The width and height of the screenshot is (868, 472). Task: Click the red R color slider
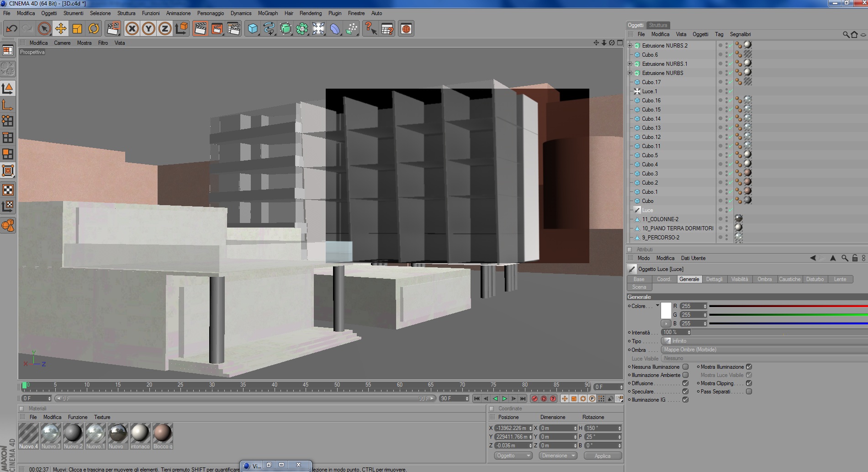point(788,306)
